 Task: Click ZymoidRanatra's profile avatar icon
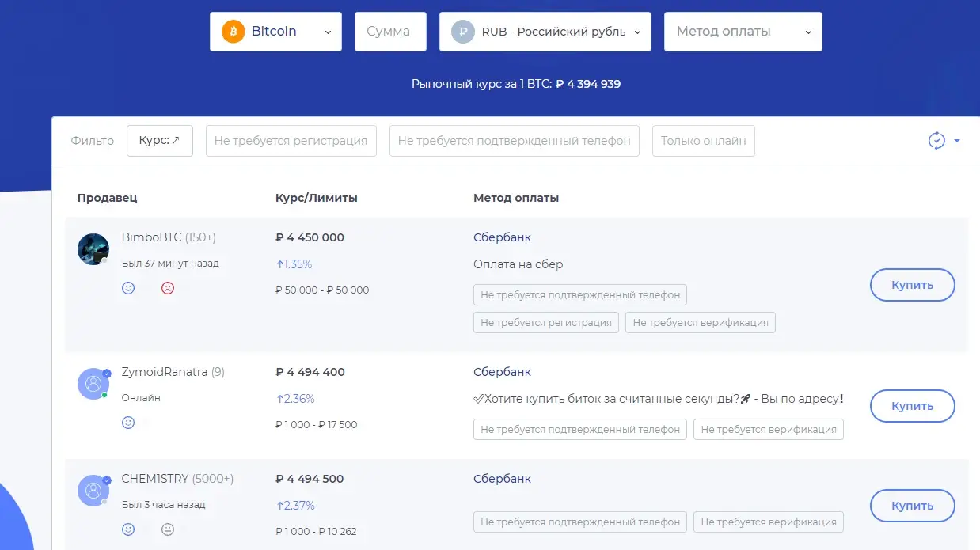tap(93, 384)
